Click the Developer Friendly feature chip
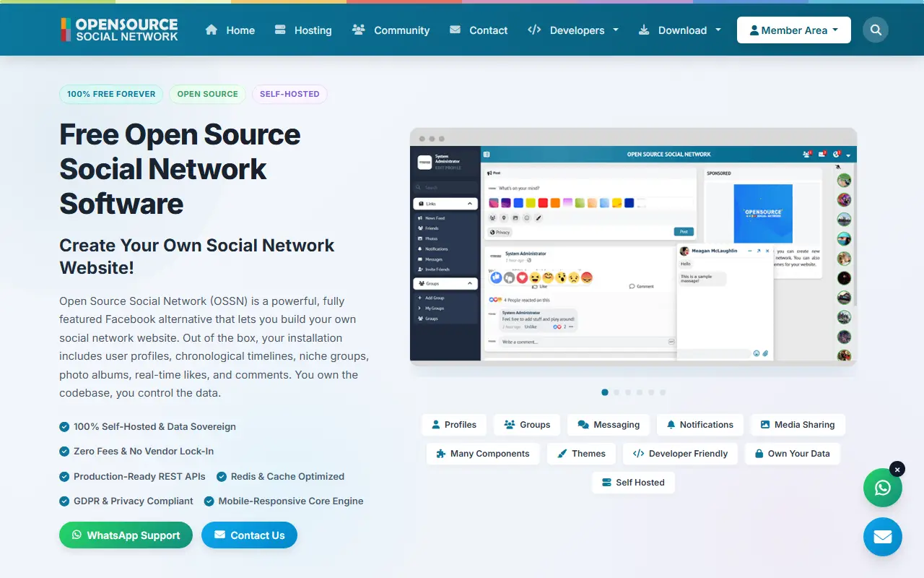The image size is (924, 578). (x=681, y=454)
